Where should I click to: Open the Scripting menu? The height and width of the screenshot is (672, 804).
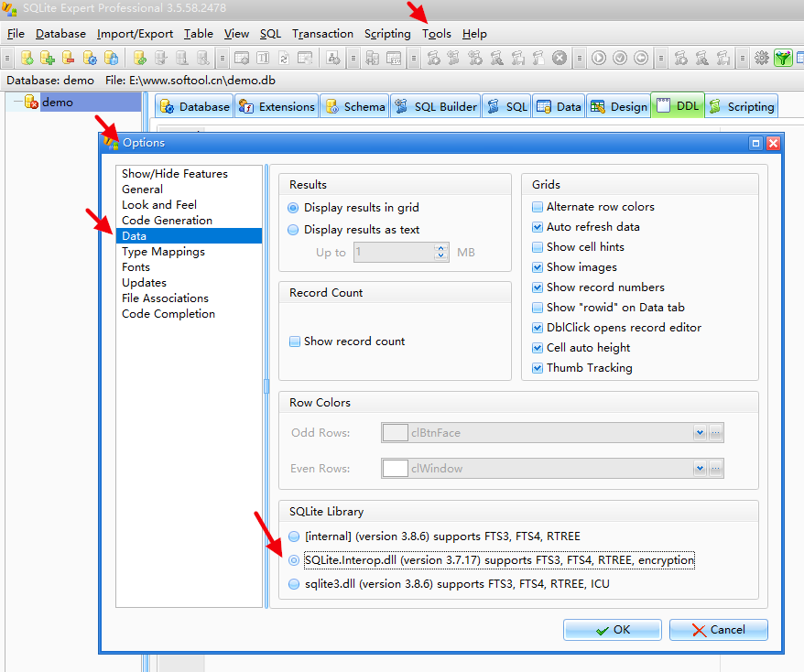[x=387, y=34]
